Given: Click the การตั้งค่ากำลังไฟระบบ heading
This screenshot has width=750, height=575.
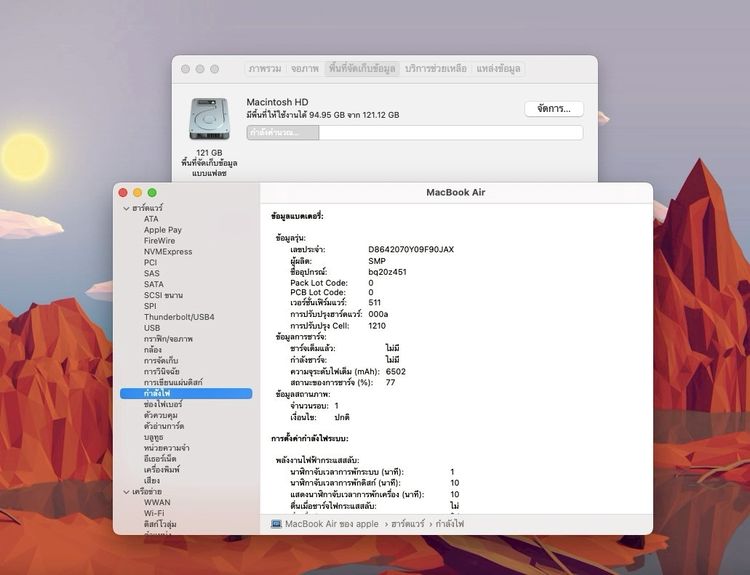Looking at the screenshot, I should [309, 438].
